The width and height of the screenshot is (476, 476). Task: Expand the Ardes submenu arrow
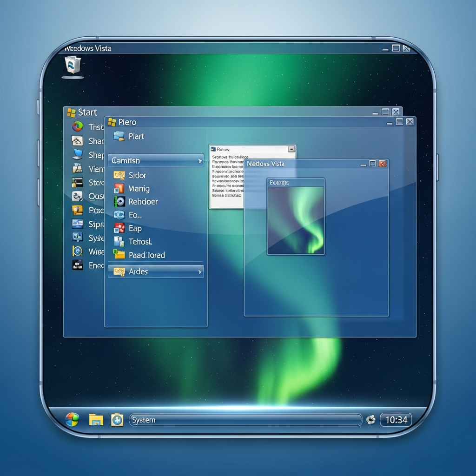[200, 271]
